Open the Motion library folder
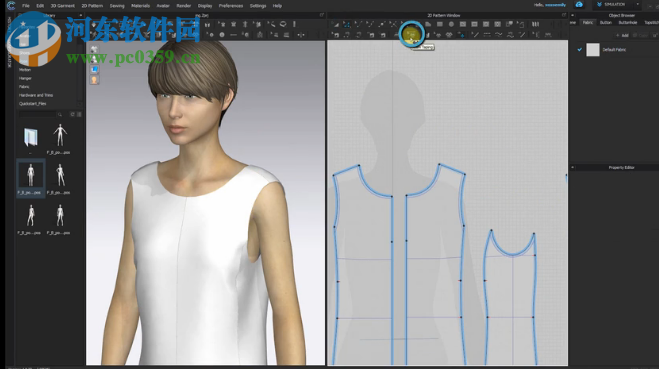Screen dimensions: 659x369 (x=25, y=70)
